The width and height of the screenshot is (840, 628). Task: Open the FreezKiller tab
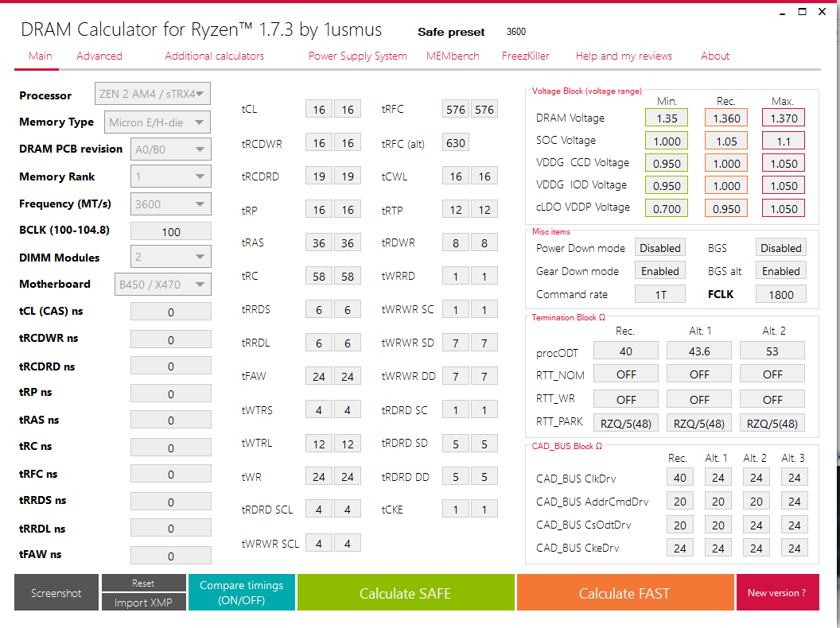[x=526, y=56]
